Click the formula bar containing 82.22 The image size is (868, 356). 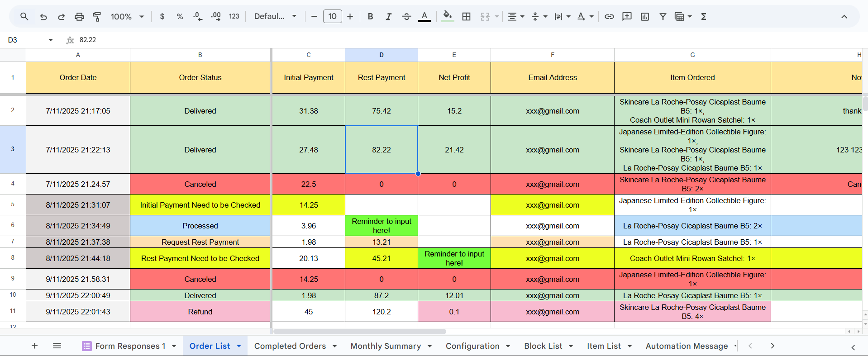coord(471,40)
